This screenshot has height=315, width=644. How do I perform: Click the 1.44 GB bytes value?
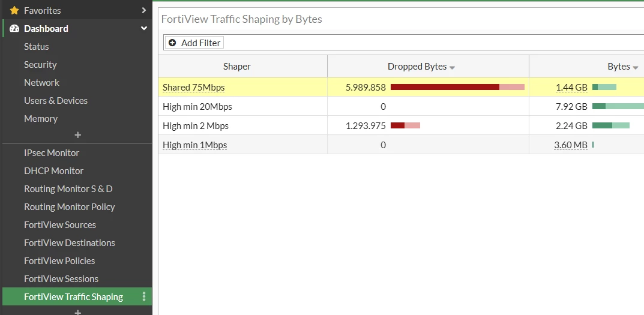(571, 87)
